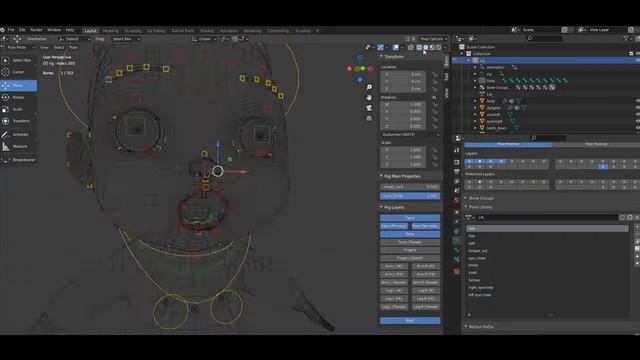Open the File menu
Image resolution: width=640 pixels, height=360 pixels.
[11, 30]
